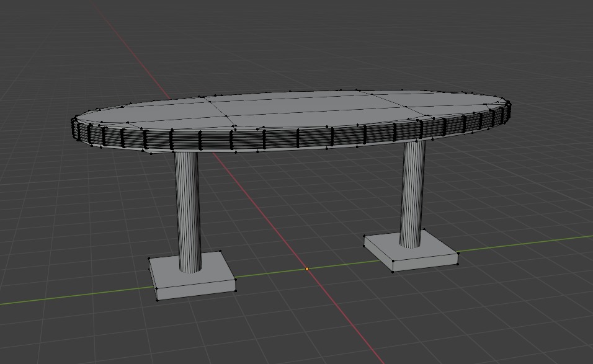The width and height of the screenshot is (593, 364).
Task: Select the right cylindrical table leg
Action: click(x=412, y=193)
